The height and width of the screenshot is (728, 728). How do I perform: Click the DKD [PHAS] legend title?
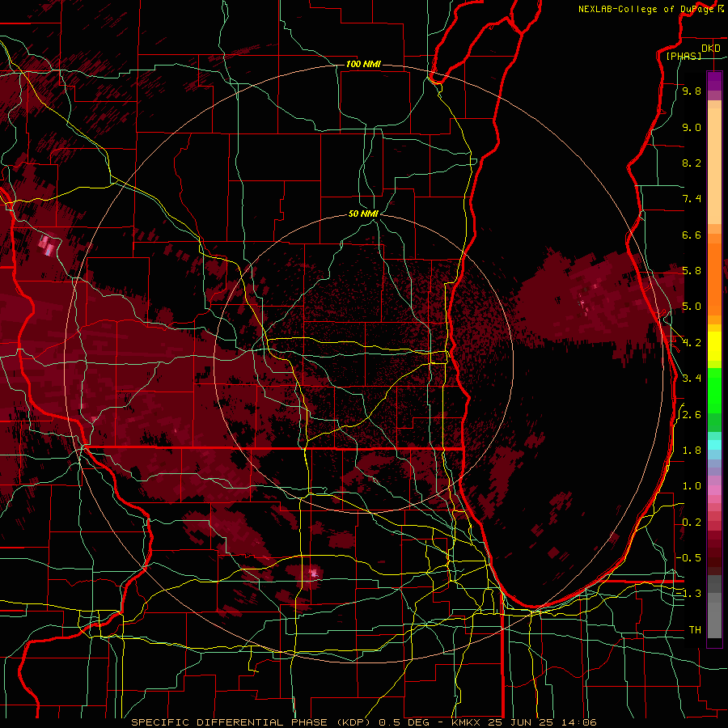tap(692, 52)
